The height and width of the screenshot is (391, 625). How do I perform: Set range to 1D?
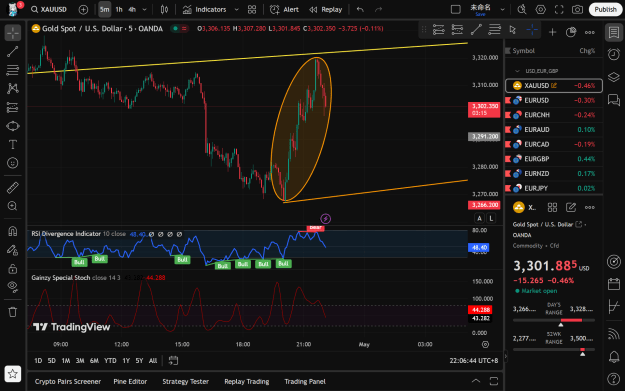tap(38, 361)
